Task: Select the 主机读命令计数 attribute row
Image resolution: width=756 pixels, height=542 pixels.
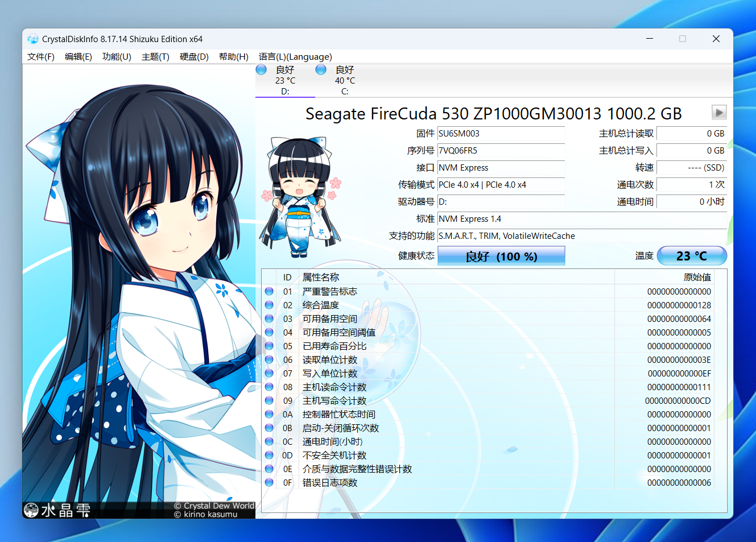Action: [488, 387]
